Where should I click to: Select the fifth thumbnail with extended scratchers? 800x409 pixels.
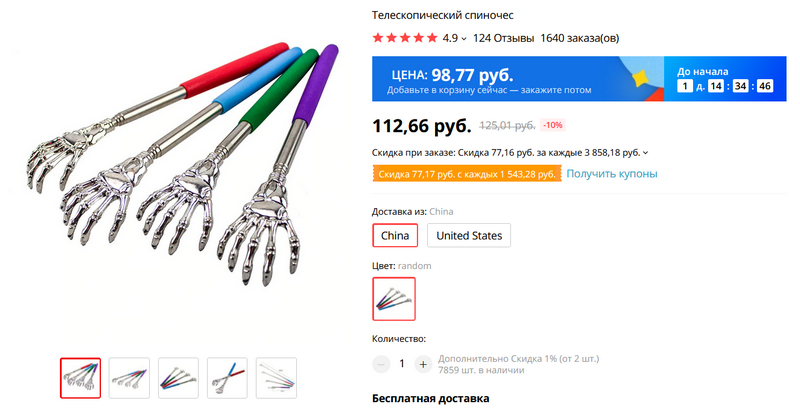pos(277,378)
